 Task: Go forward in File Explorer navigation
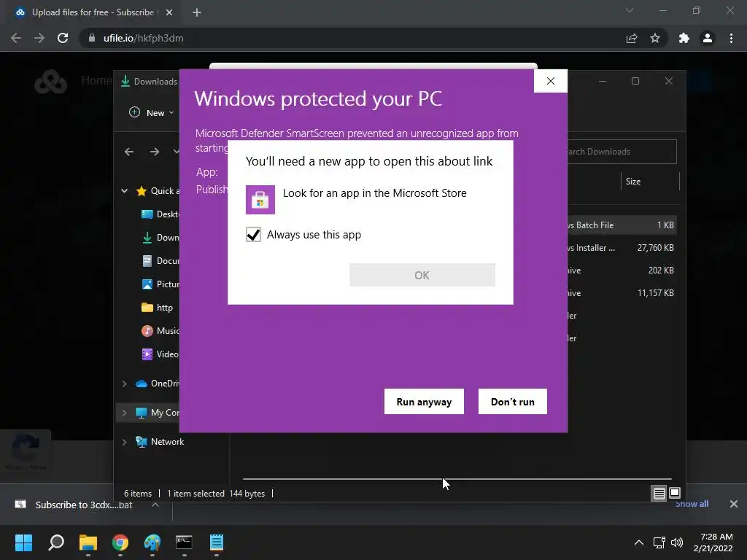click(155, 152)
